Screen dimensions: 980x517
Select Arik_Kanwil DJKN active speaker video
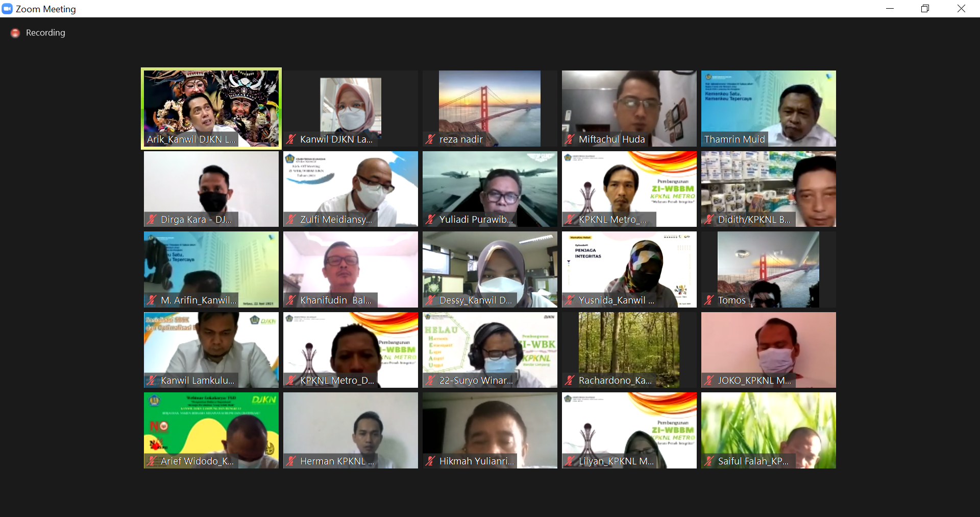tap(211, 102)
